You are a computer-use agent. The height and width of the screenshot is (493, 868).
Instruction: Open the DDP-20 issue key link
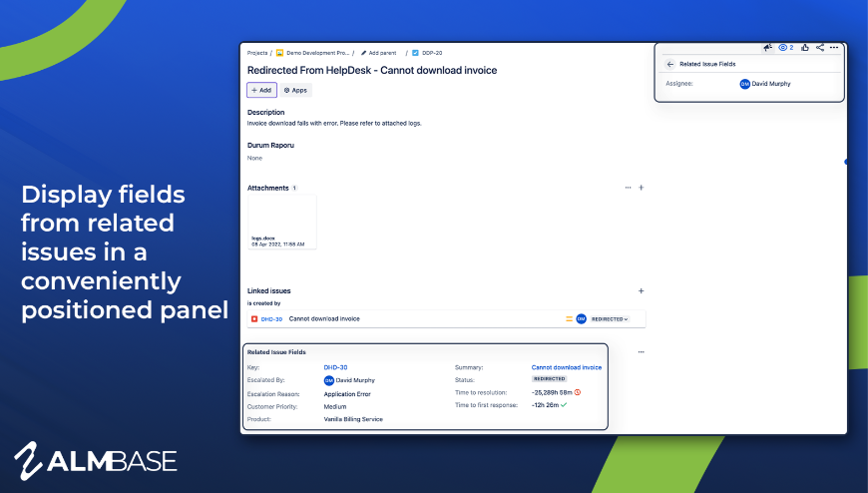pos(432,53)
